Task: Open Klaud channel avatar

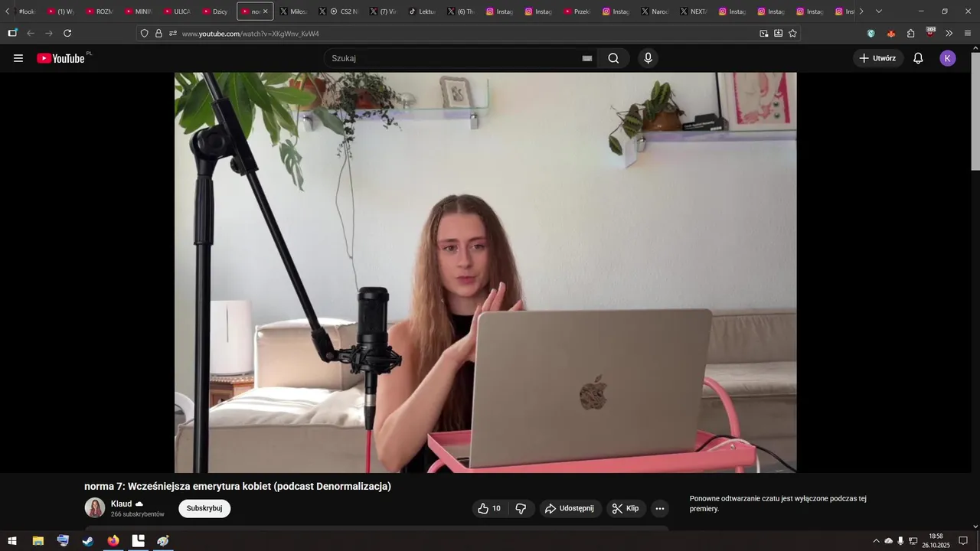Action: click(95, 507)
